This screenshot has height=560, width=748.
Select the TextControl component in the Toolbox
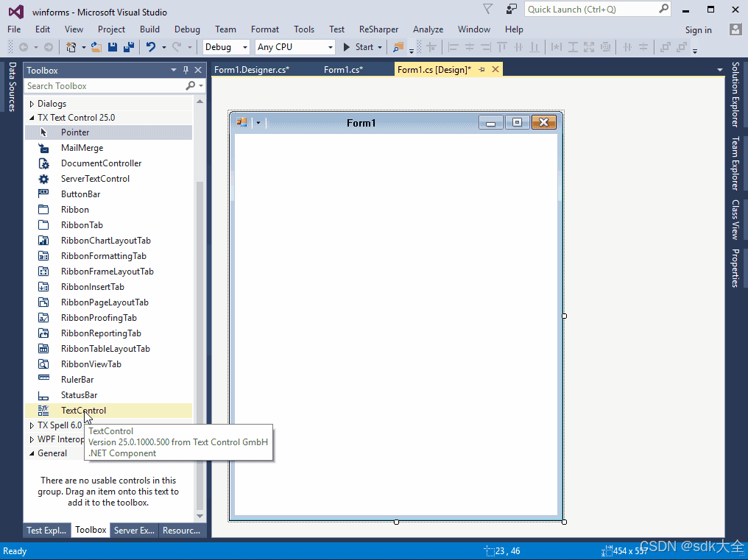(x=83, y=410)
